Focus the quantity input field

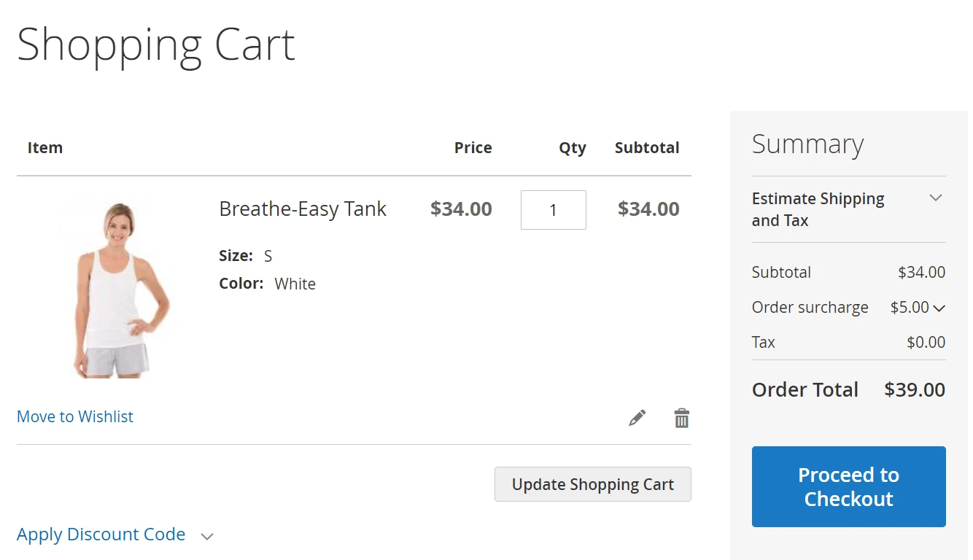[553, 210]
